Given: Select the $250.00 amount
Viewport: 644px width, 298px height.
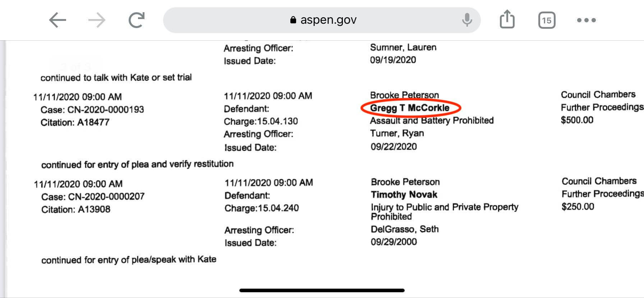Looking at the screenshot, I should (578, 206).
